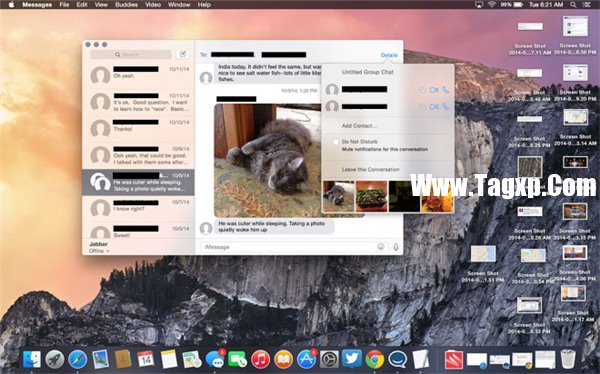
Task: Click the Details link
Action: (x=389, y=55)
